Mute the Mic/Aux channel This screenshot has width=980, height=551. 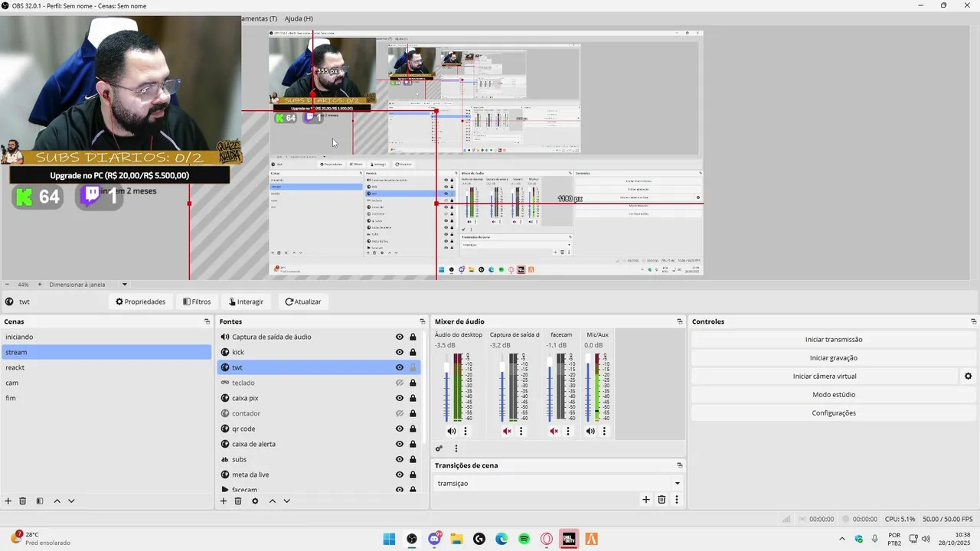pyautogui.click(x=590, y=432)
